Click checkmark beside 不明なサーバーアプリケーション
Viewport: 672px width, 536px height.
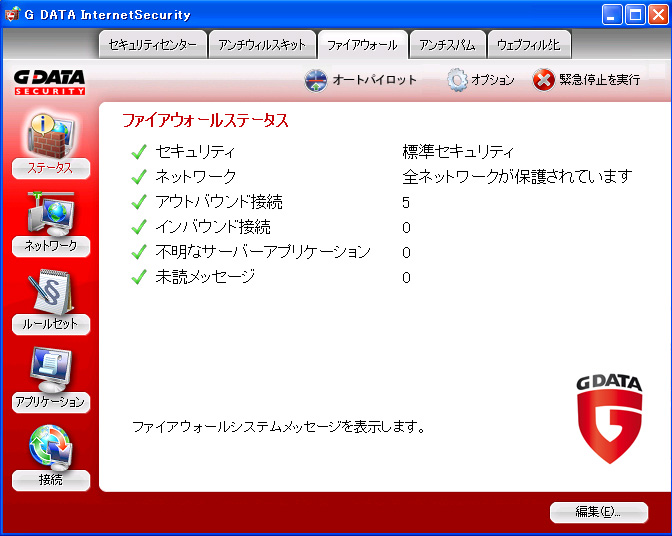(x=139, y=252)
